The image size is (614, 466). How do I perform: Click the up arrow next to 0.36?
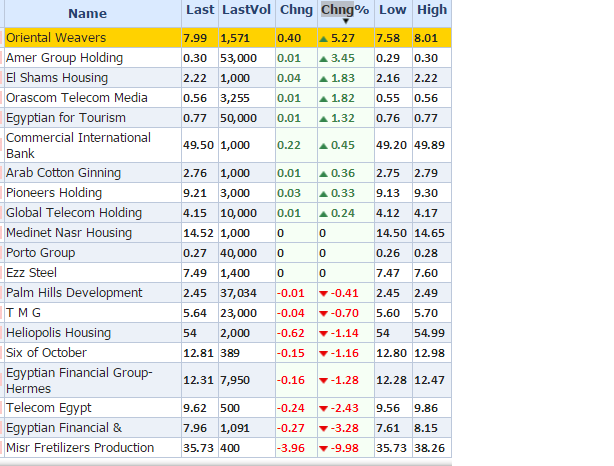coord(323,174)
